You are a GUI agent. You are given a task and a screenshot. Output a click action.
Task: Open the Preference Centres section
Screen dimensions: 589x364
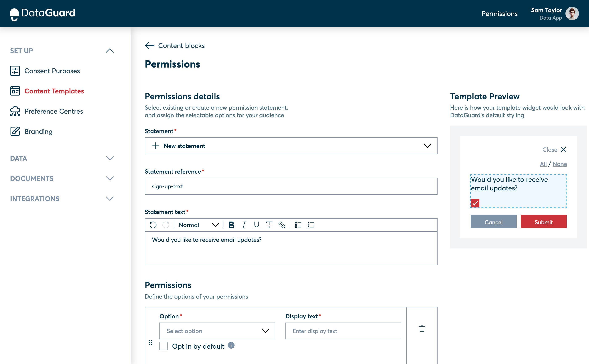(53, 111)
